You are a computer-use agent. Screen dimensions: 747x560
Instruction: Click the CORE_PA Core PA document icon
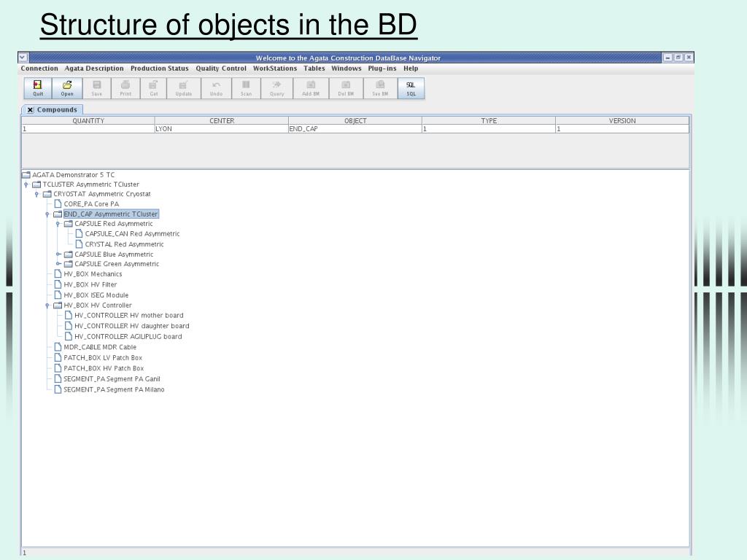point(58,204)
